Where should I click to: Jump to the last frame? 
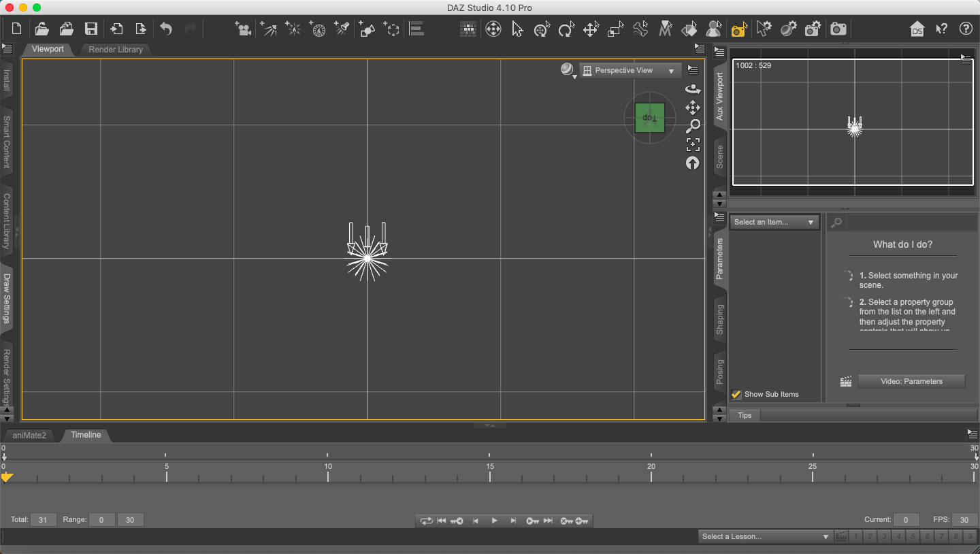point(548,521)
